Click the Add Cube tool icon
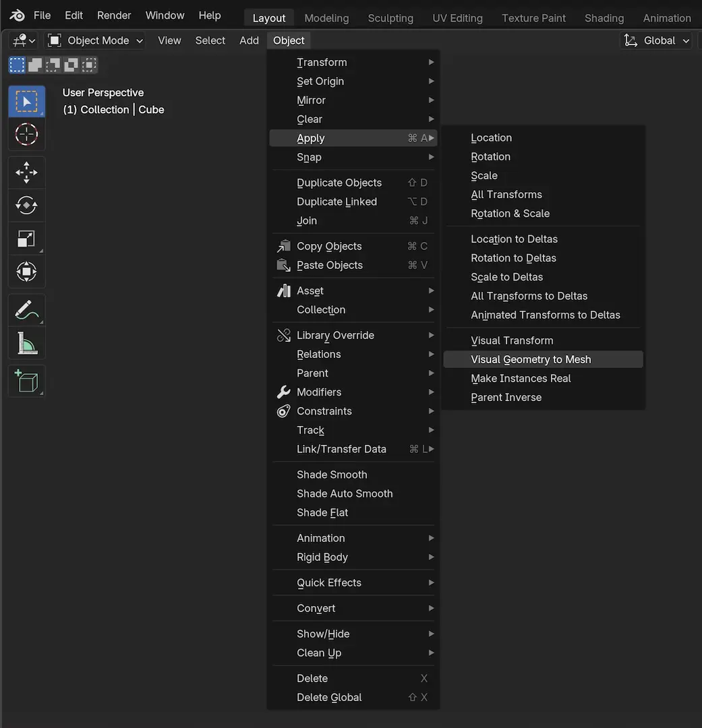This screenshot has width=702, height=728. (26, 382)
